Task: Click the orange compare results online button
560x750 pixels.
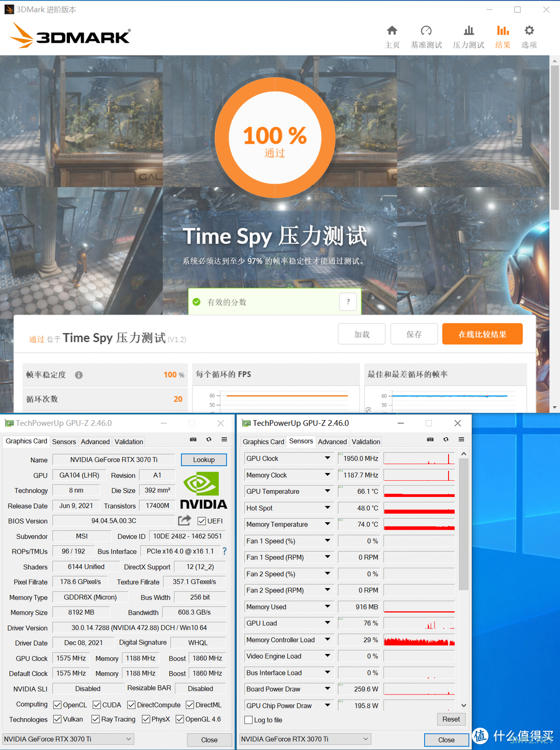Action: click(482, 334)
